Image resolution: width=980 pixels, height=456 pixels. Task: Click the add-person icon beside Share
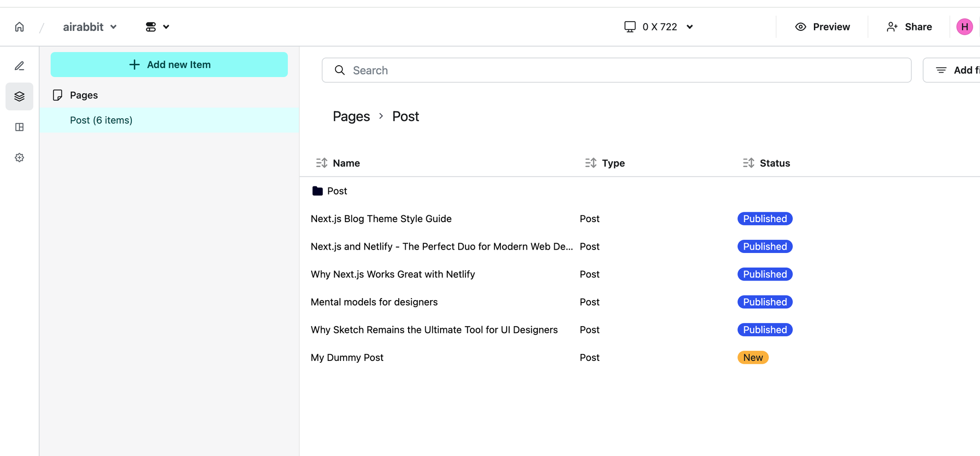892,27
